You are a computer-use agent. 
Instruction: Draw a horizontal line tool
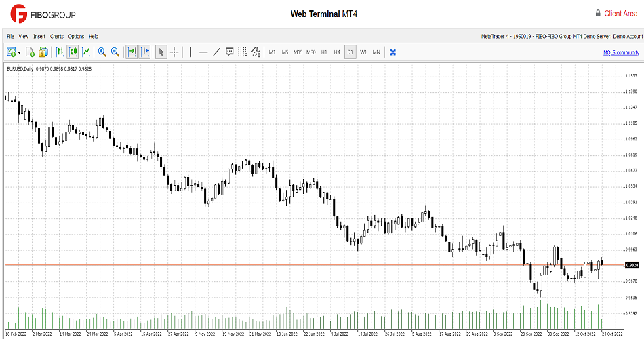(203, 52)
